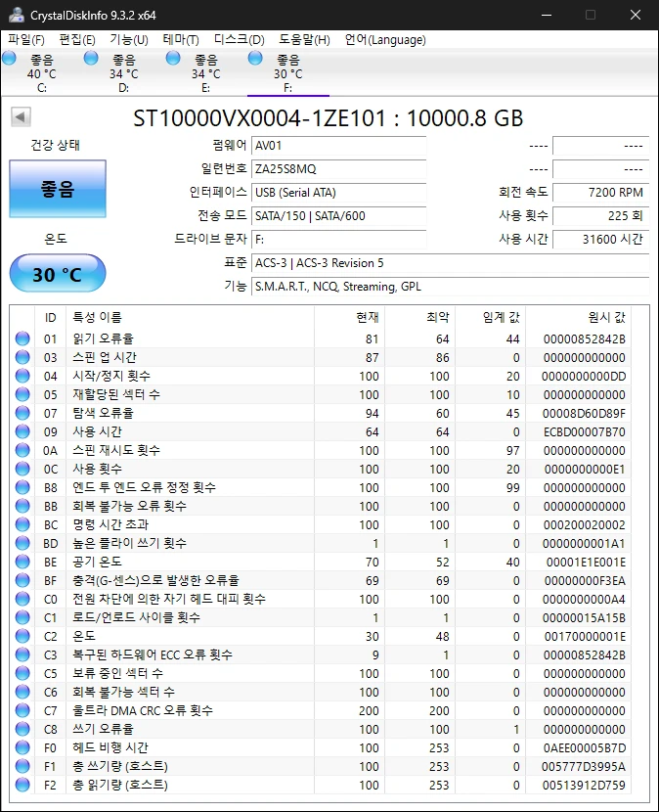Click the 현재 column header
The image size is (659, 812).
pos(349,317)
